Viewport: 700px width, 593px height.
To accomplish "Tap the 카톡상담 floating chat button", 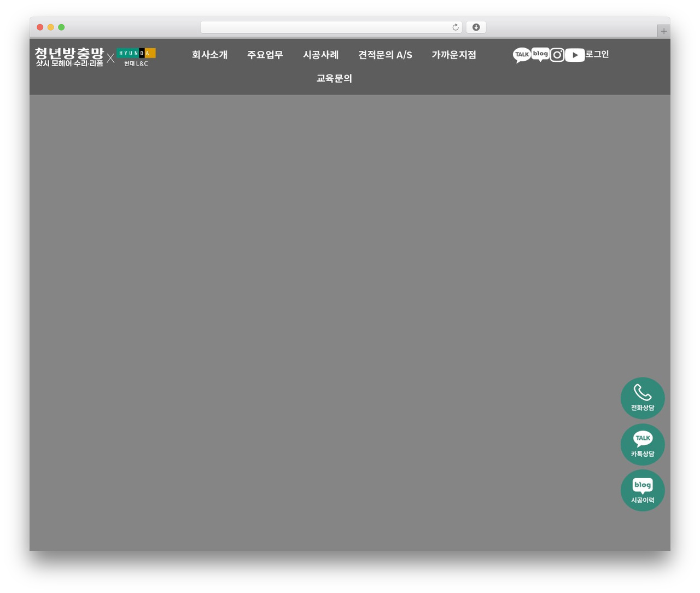I will click(643, 444).
